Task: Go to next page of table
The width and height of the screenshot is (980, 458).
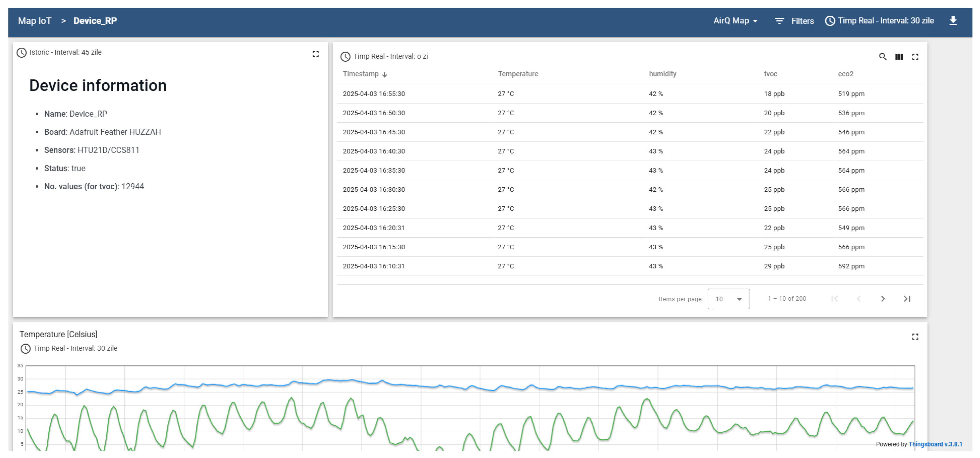Action: [x=883, y=299]
